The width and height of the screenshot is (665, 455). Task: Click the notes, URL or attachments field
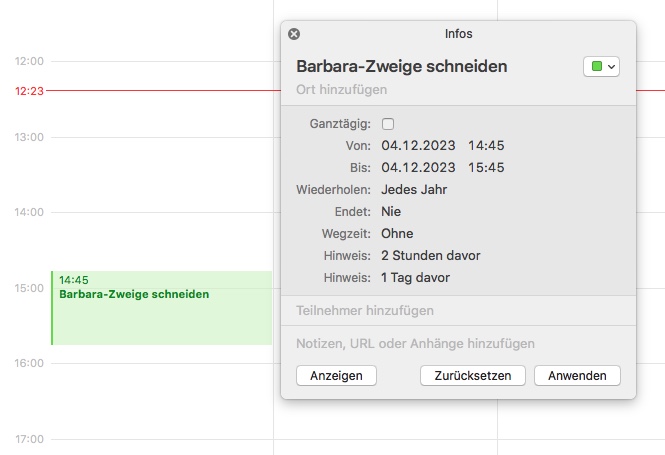[x=415, y=343]
